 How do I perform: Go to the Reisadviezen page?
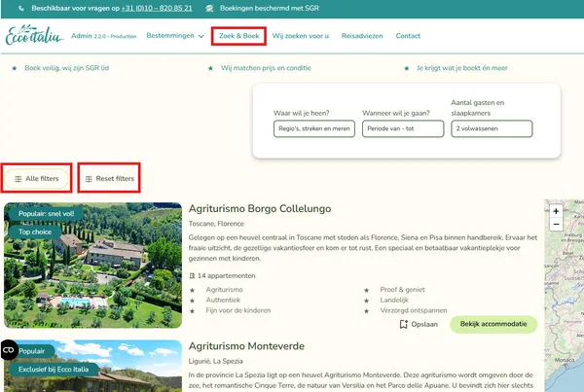point(360,36)
